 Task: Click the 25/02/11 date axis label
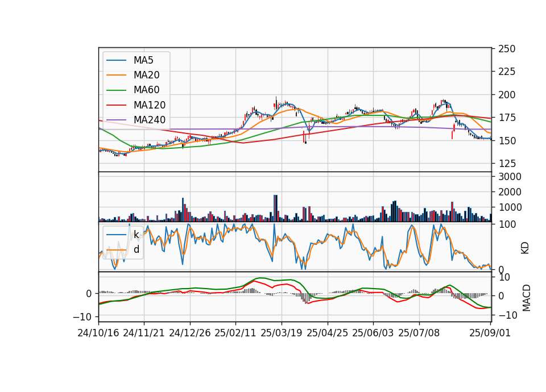click(x=235, y=333)
